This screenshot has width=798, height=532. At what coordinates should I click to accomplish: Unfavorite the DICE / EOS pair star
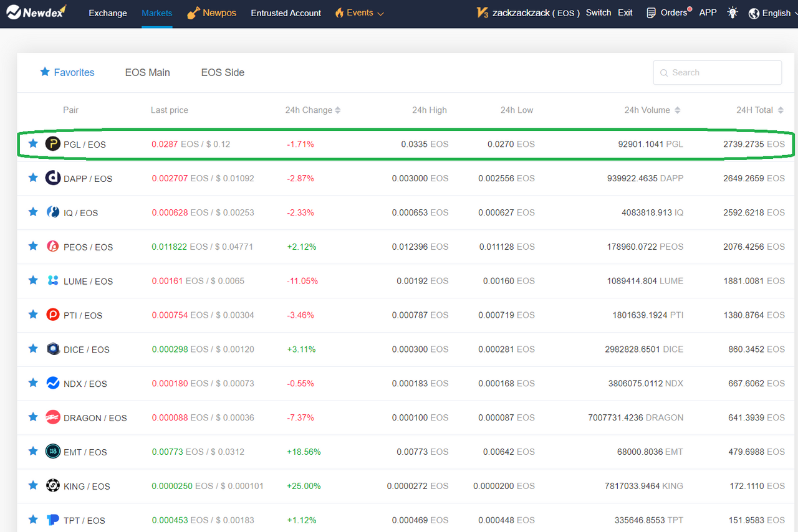coord(33,348)
